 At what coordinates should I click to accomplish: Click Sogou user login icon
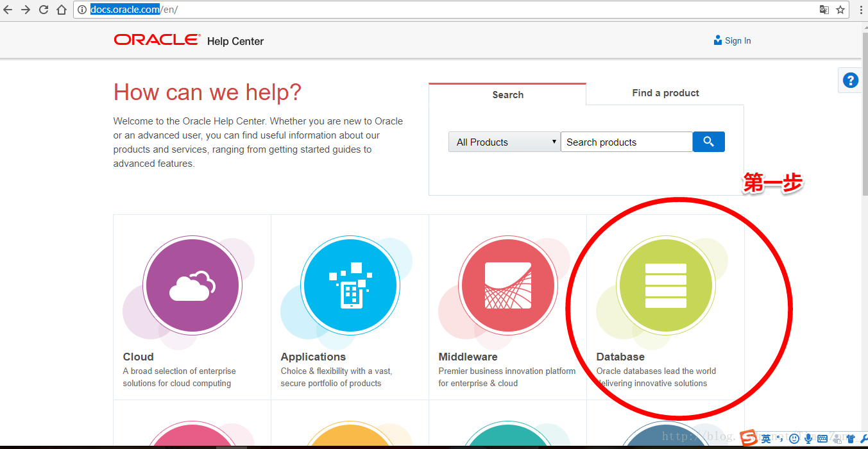[x=837, y=439]
